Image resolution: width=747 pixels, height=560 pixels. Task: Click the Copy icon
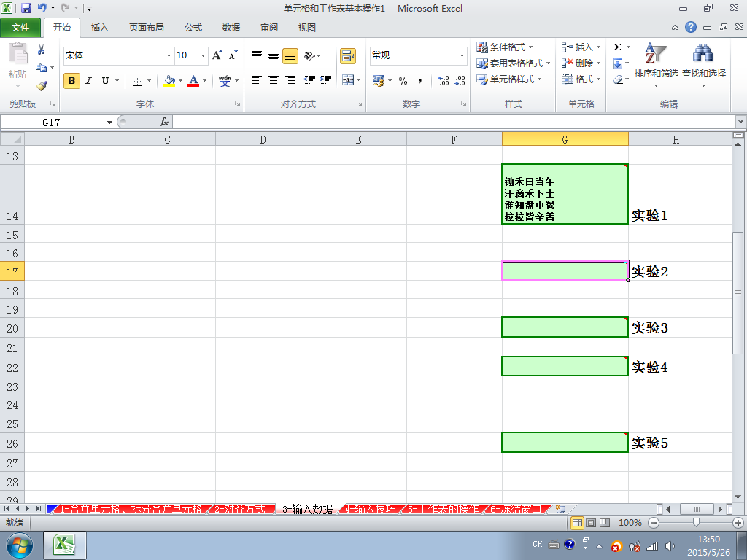click(42, 67)
